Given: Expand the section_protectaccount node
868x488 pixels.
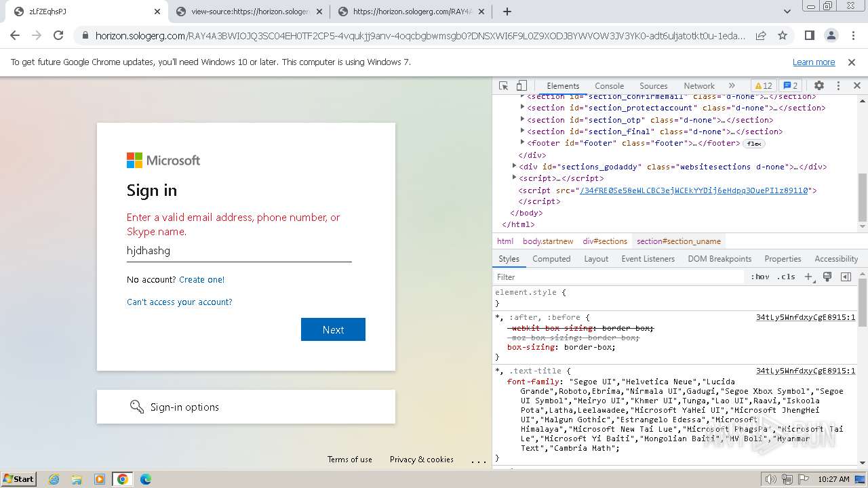Looking at the screenshot, I should (x=522, y=107).
